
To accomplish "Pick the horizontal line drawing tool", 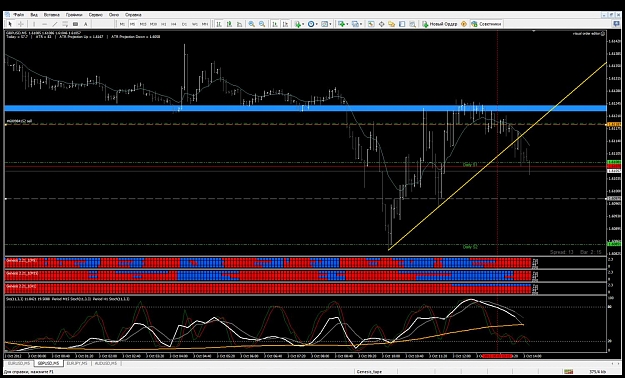I will pyautogui.click(x=44, y=24).
